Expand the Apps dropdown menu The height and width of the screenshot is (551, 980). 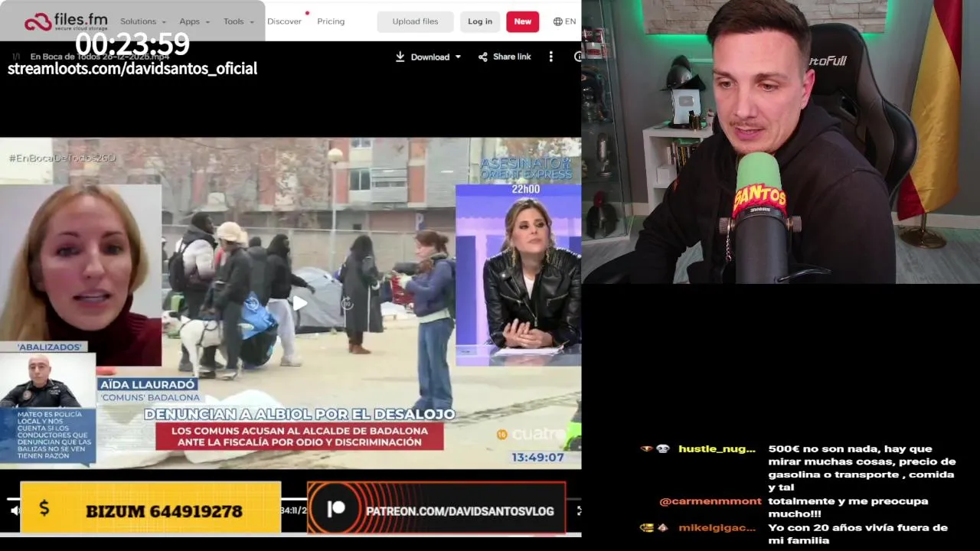coord(194,21)
